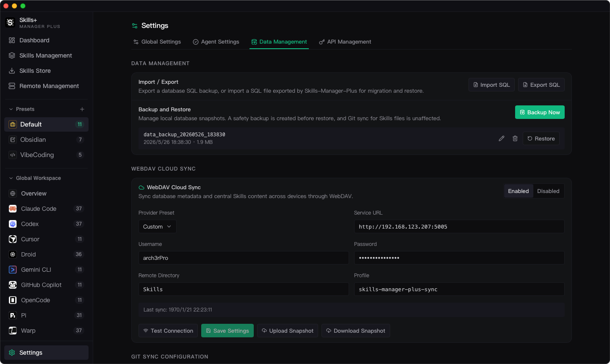Restore the data_backup_20260526_183830 snapshot
Screen dimensions: 610x364
point(541,138)
